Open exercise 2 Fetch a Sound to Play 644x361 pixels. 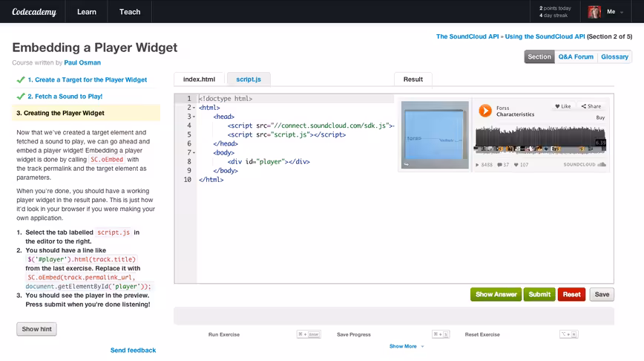(x=65, y=97)
